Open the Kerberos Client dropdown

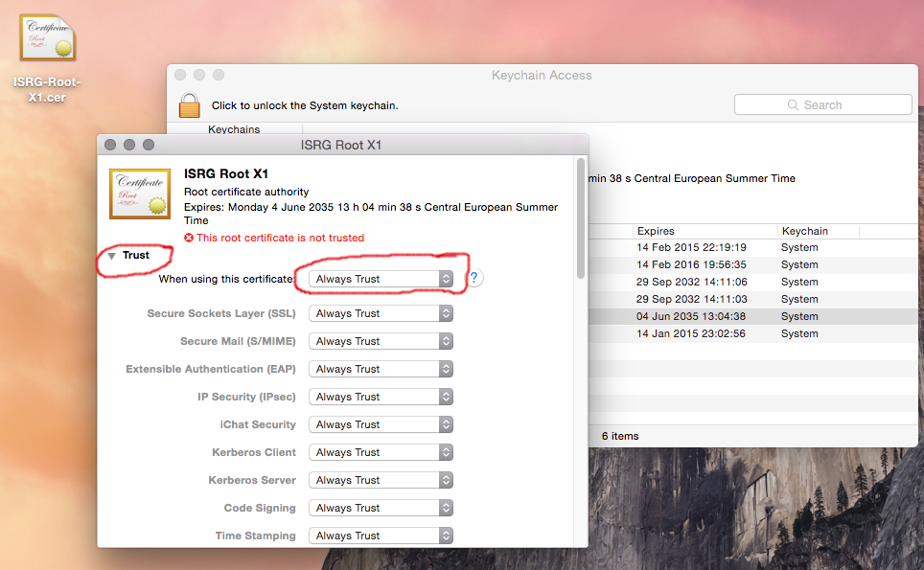click(381, 451)
